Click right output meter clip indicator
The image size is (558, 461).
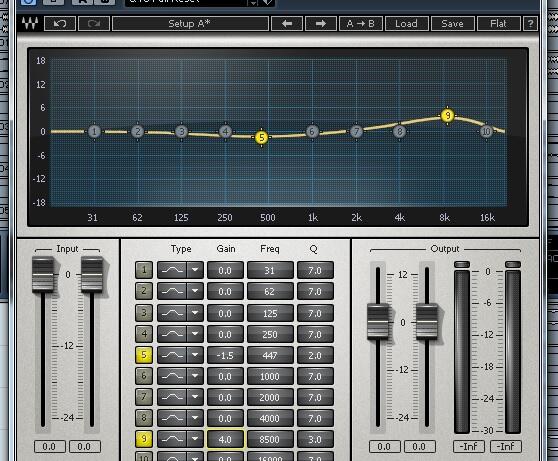pos(513,264)
